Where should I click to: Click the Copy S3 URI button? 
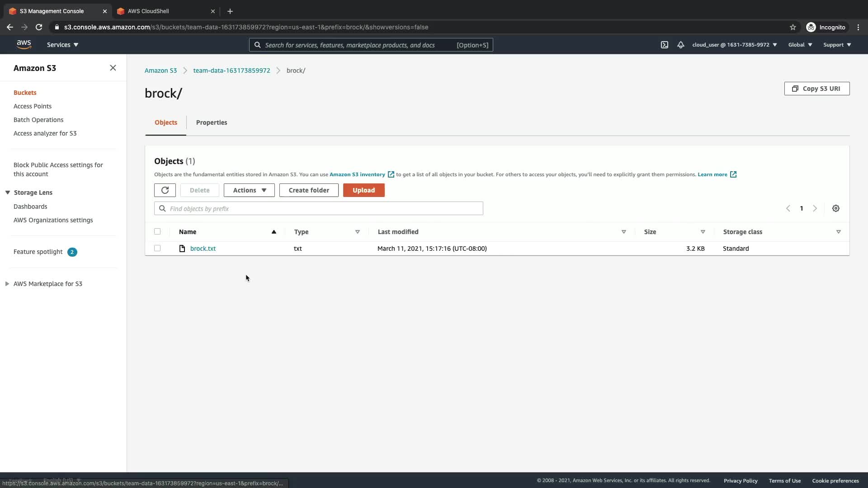[x=816, y=89]
